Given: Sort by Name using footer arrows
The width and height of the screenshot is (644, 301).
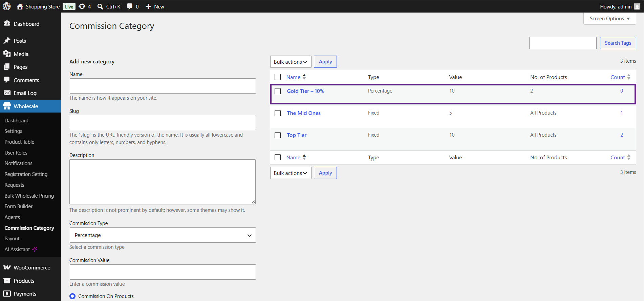Looking at the screenshot, I should [x=304, y=157].
